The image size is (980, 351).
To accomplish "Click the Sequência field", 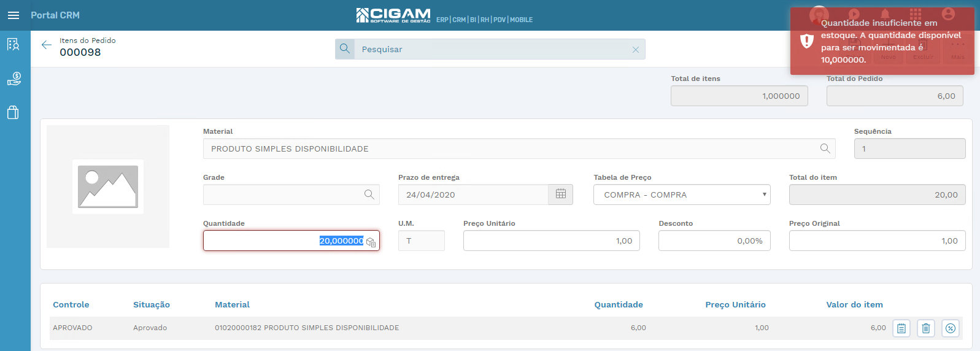I will point(910,148).
